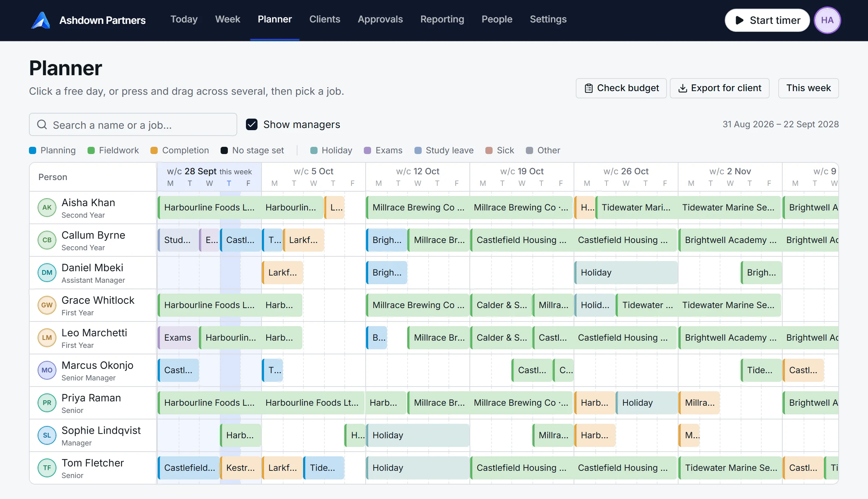Open Callum Byrne's Study leave block
Viewport: 868px width, 499px height.
pyautogui.click(x=178, y=240)
